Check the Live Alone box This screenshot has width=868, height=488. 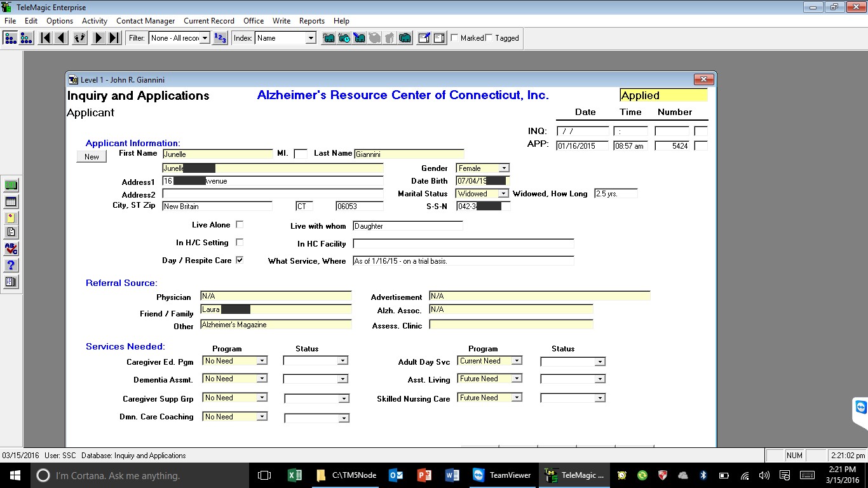240,224
